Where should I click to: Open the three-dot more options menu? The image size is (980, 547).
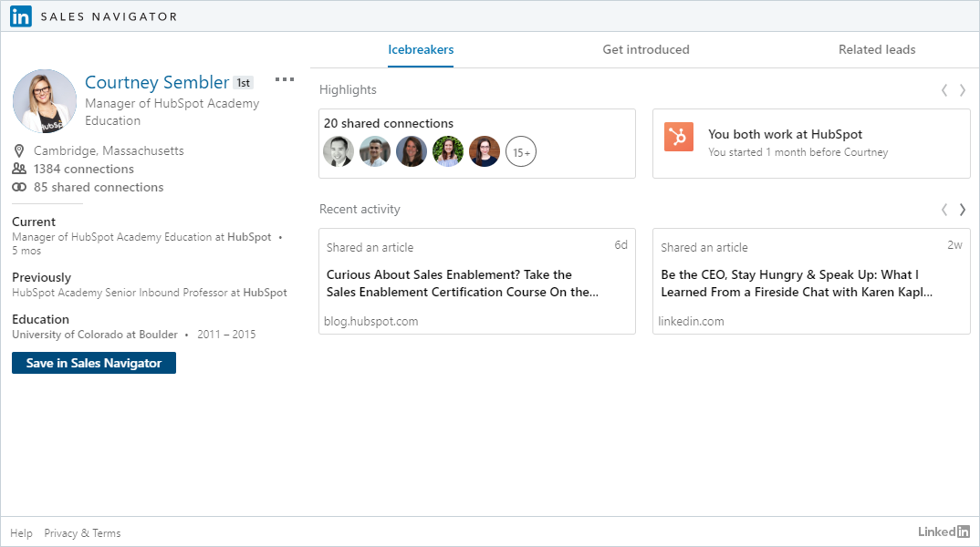(x=285, y=79)
